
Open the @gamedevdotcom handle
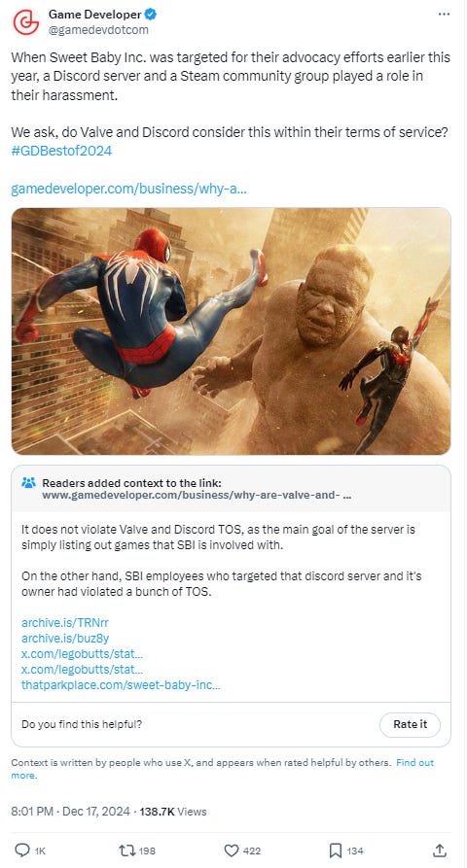pos(98,30)
